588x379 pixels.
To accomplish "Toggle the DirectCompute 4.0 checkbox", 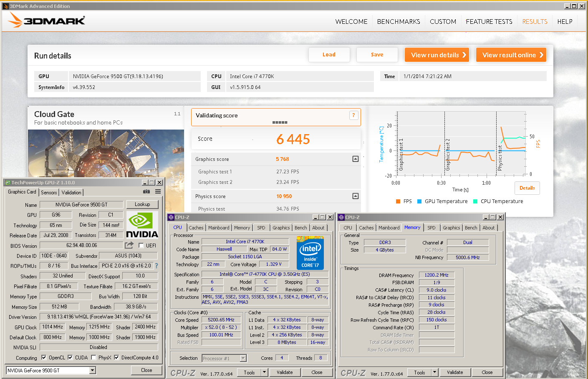I will coord(116,357).
